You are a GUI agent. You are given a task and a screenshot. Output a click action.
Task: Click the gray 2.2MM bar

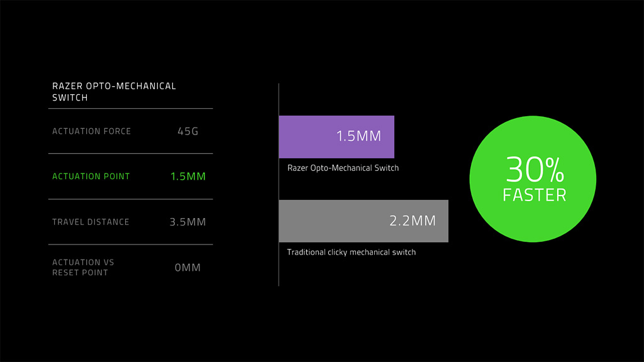[364, 221]
